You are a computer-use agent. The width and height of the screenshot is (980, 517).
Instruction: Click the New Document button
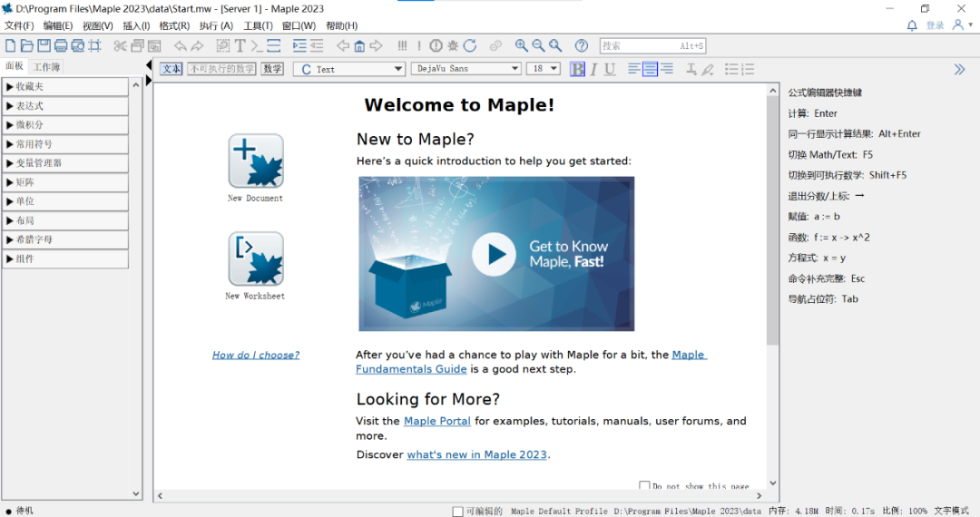tap(256, 161)
